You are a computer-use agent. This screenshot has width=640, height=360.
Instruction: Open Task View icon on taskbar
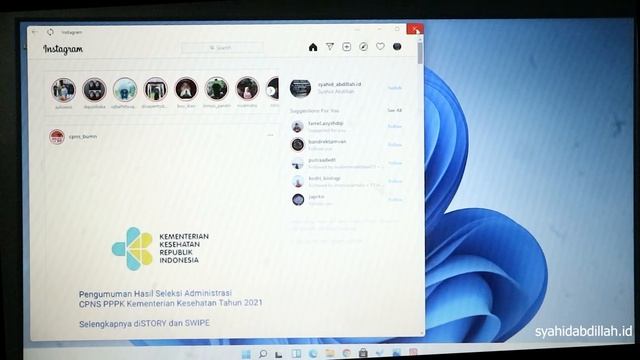[280, 354]
